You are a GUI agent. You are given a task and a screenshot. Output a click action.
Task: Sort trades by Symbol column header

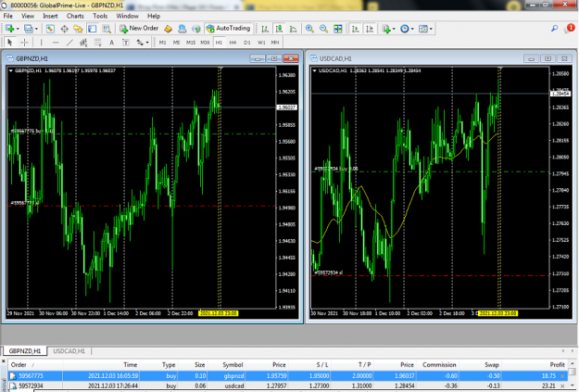[x=233, y=364]
